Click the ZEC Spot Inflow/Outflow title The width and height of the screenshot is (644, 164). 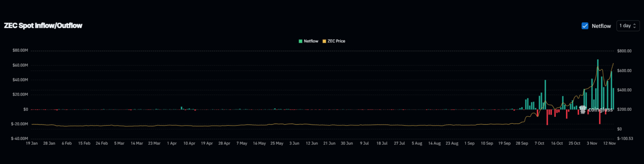[43, 26]
